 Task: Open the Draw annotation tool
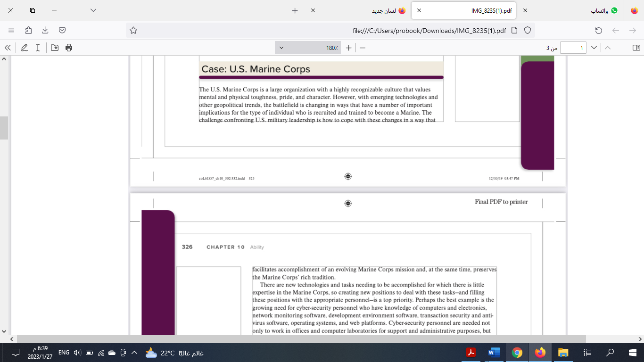[x=25, y=47]
